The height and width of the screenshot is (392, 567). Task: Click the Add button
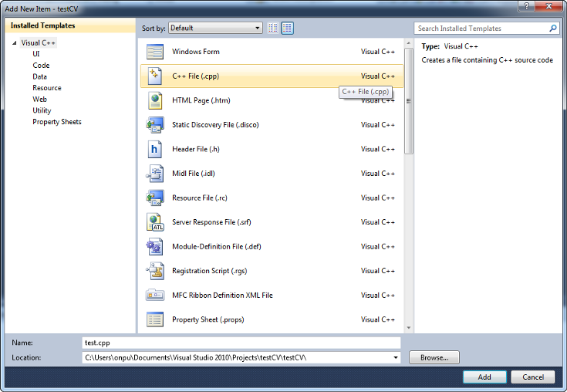(484, 377)
